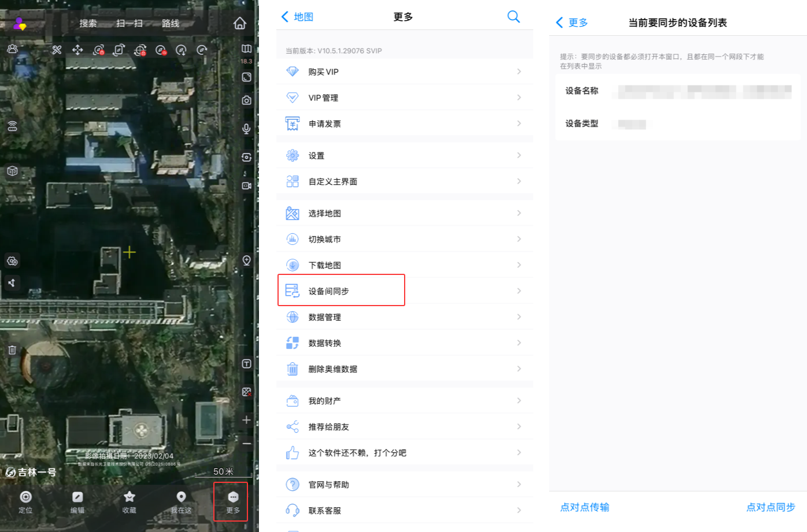This screenshot has height=532, width=807.
Task: Click the search magnifier in 更多 header
Action: [513, 17]
